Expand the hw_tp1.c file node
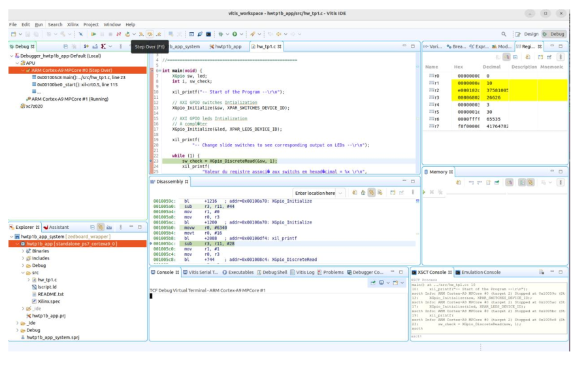 tap(29, 280)
